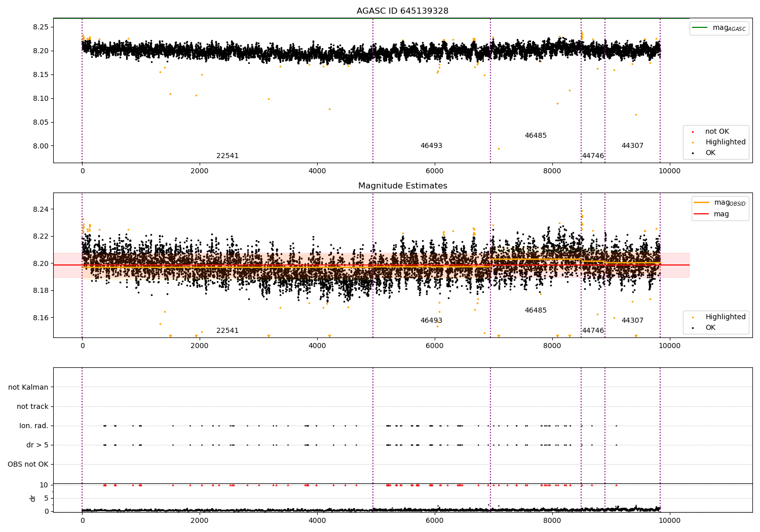The height and width of the screenshot is (532, 760).
Task: Click OBSID label 46485 in top plot
Action: [x=536, y=136]
